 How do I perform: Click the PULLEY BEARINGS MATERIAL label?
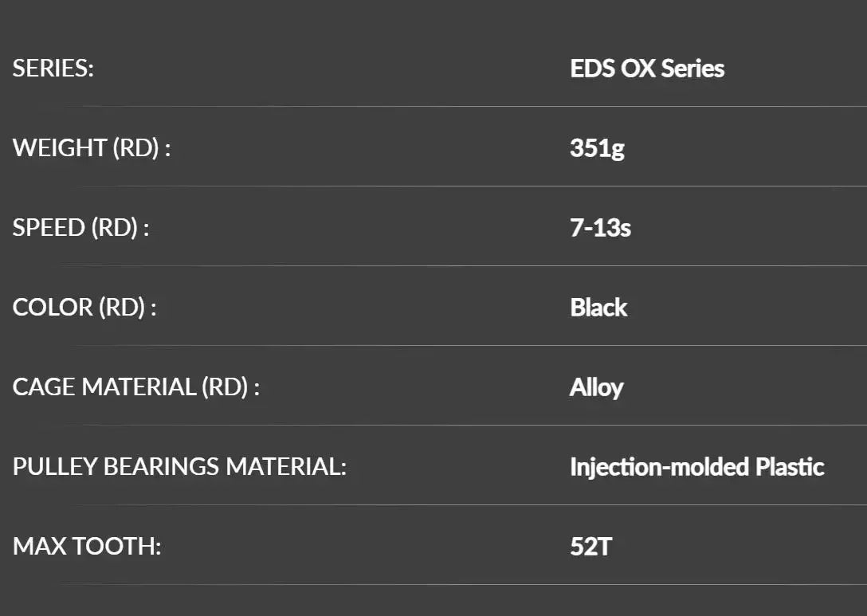[x=179, y=467]
